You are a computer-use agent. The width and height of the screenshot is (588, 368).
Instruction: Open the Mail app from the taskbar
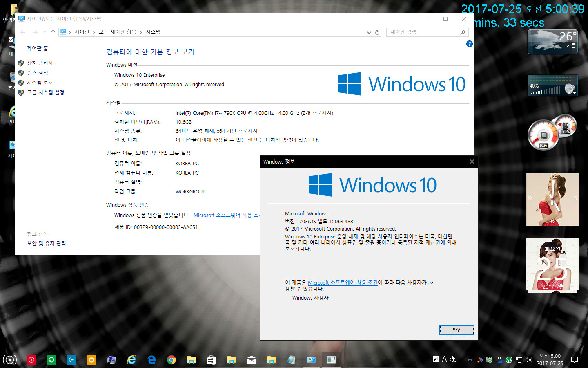point(252,360)
